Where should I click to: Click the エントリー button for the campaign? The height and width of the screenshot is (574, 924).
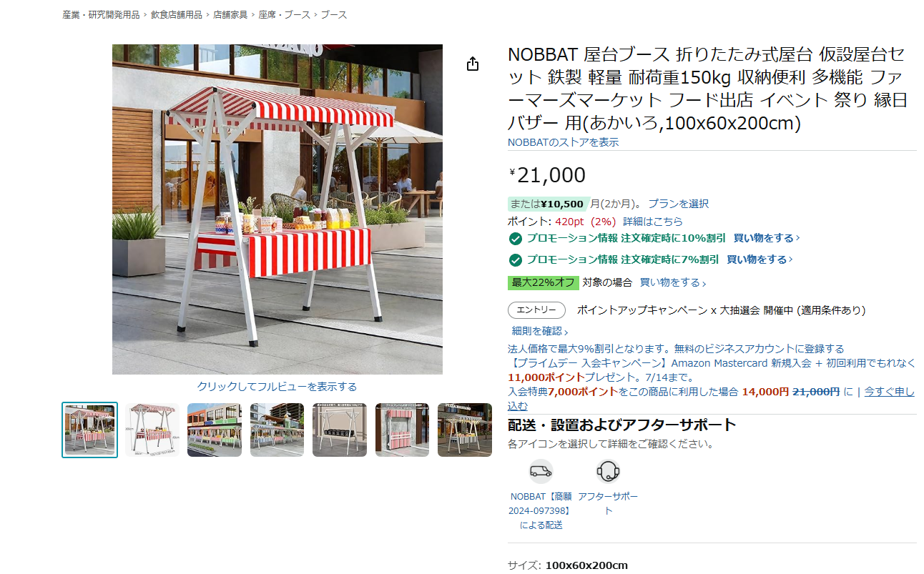click(x=538, y=310)
